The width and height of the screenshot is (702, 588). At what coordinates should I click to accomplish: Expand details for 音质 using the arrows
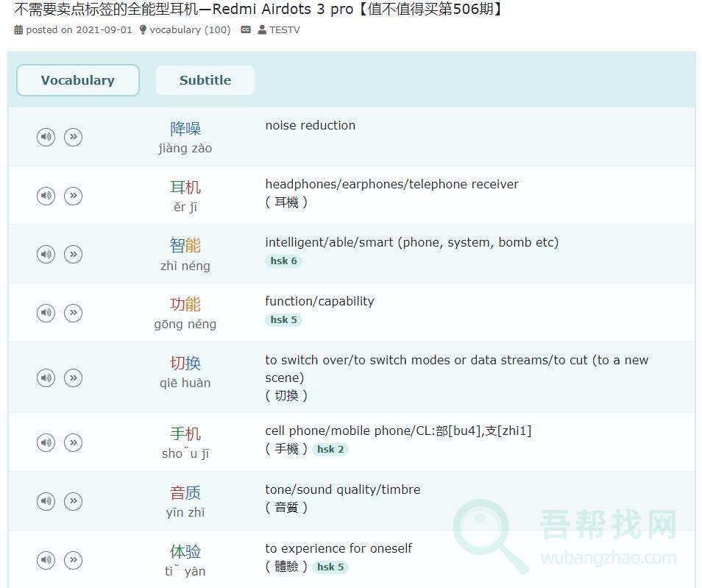click(73, 501)
